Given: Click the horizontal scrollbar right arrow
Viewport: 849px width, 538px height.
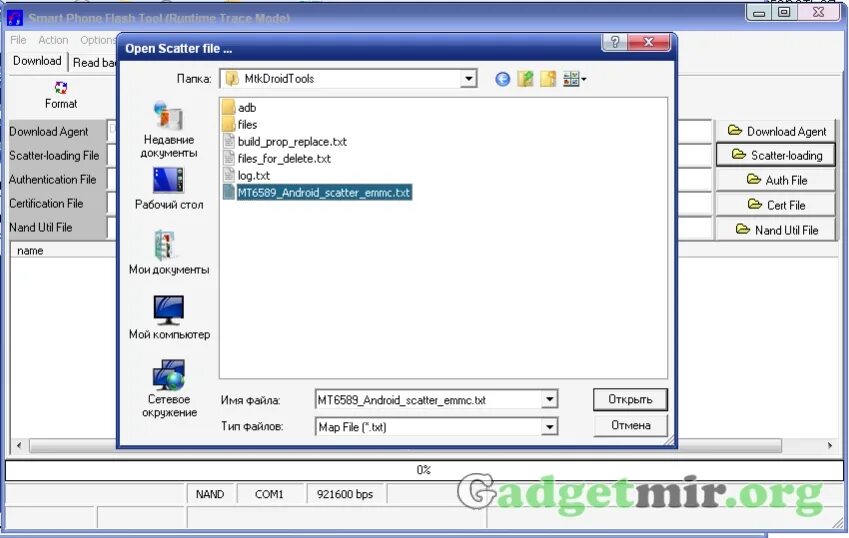Looking at the screenshot, I should point(830,445).
